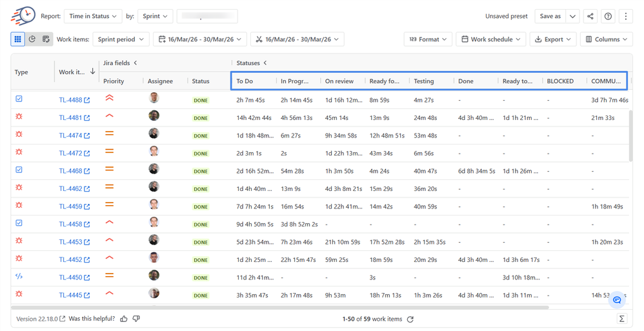Viewport: 644px width, 331px height.
Task: Collapse the Statuses column group
Action: (x=265, y=63)
